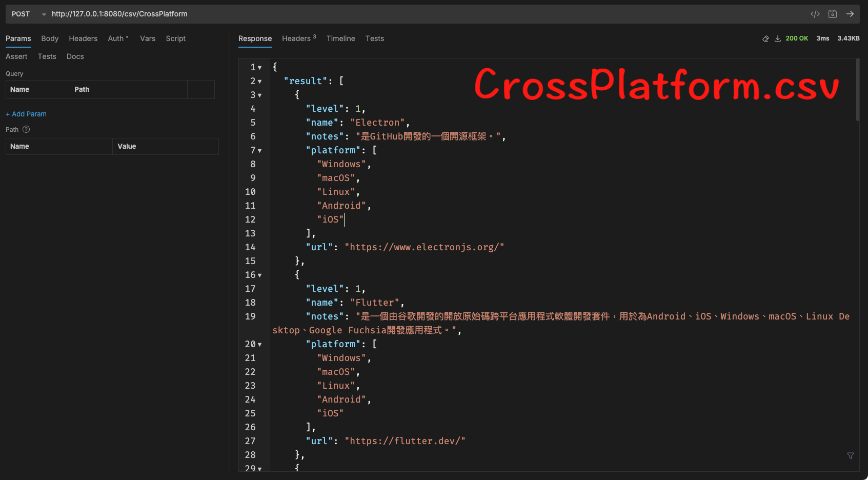This screenshot has height=480, width=868.
Task: Click the "level" key on line 17
Action: click(x=325, y=289)
